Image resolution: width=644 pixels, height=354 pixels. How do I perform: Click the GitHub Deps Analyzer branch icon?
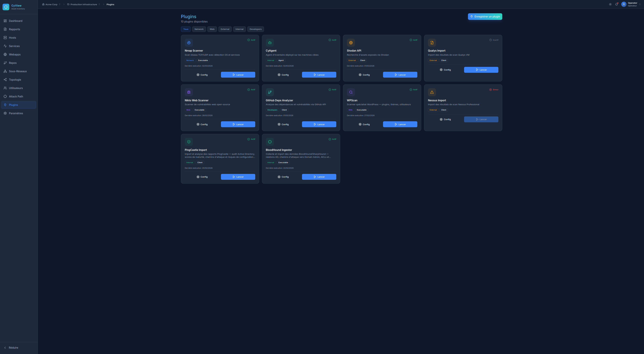point(270,92)
